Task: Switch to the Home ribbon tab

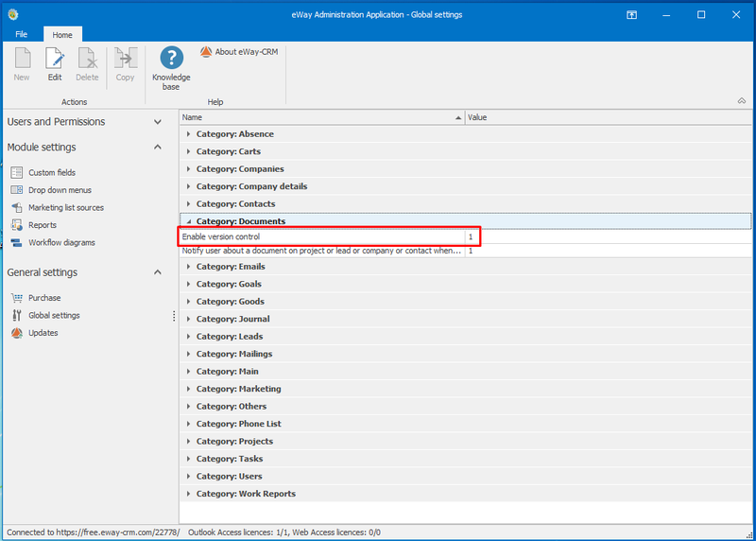Action: 62,35
